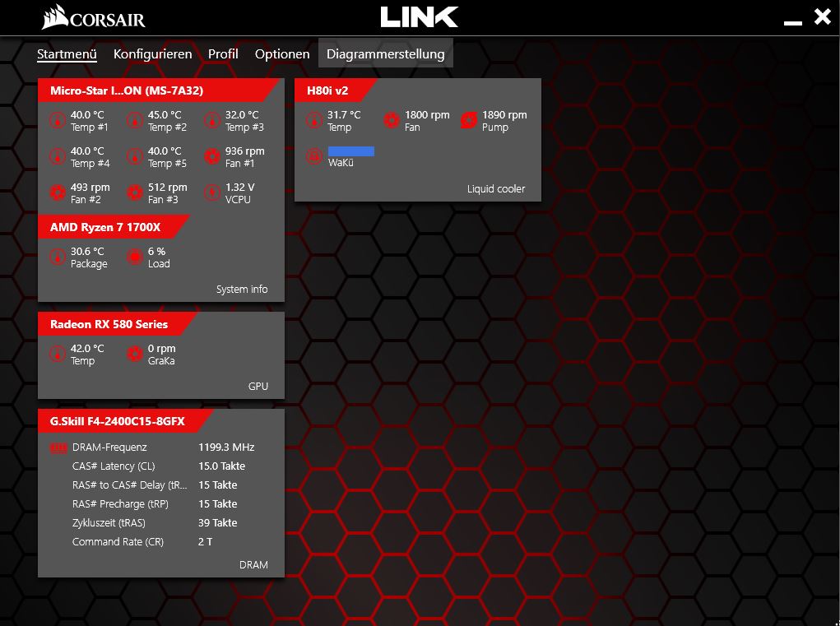This screenshot has width=840, height=626.
Task: Open the Startmenü tab
Action: click(x=67, y=54)
